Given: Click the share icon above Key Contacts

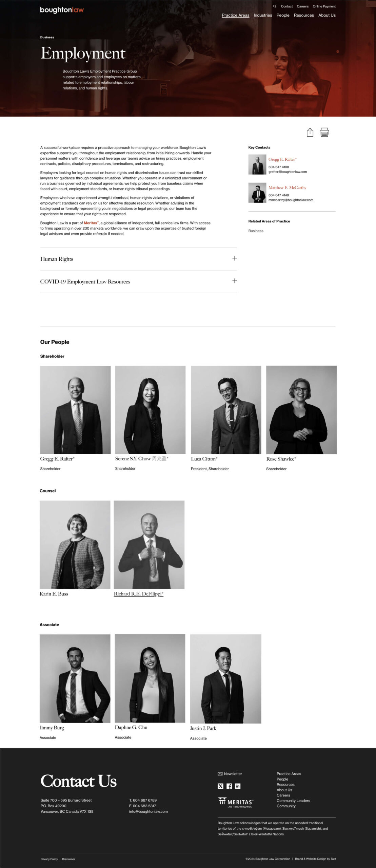Looking at the screenshot, I should pos(310,132).
